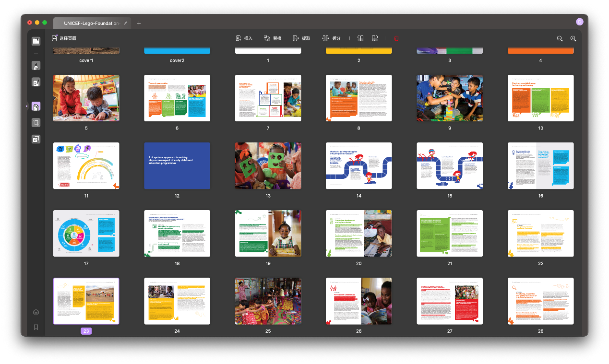609x364 pixels.
Task: Open the edit PDF tool
Action: click(36, 82)
